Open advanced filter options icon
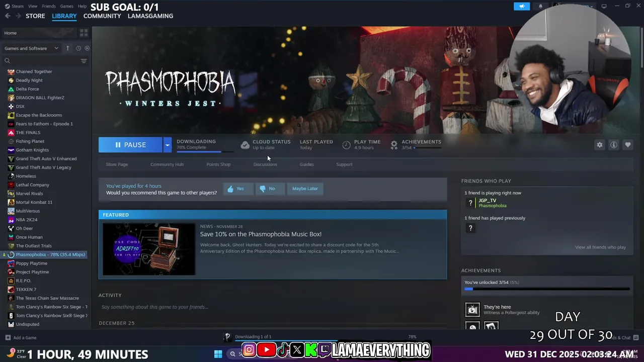The width and height of the screenshot is (644, 362). [84, 61]
